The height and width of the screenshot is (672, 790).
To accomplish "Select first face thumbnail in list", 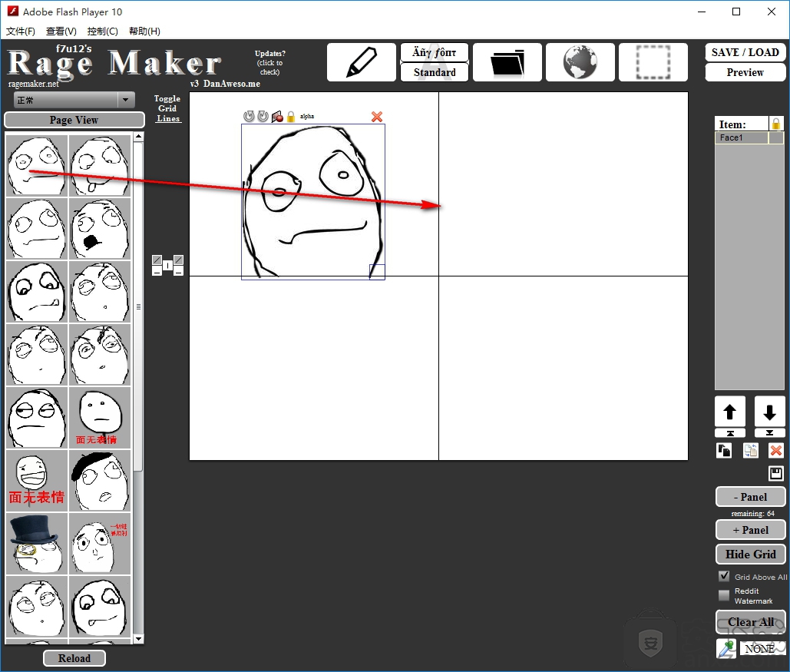I will click(37, 165).
